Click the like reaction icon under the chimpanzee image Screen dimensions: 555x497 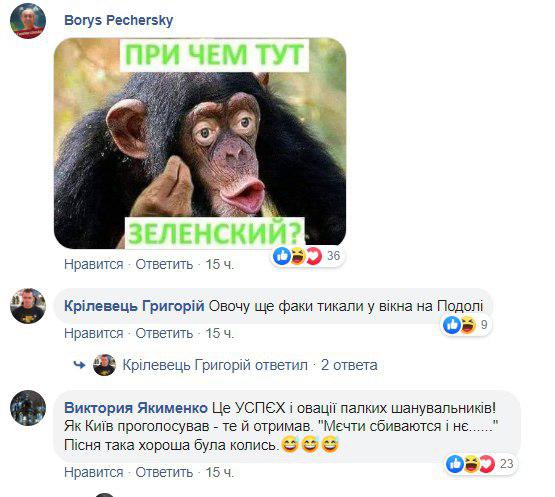282,256
